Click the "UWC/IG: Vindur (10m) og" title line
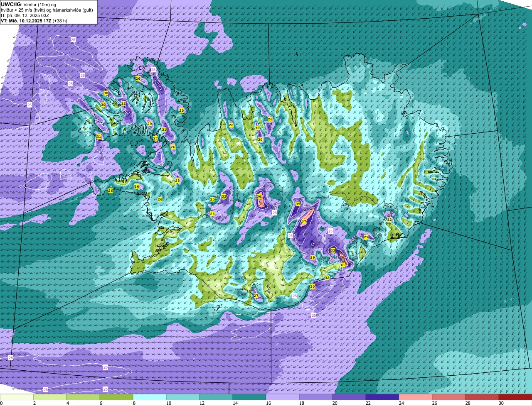 coord(29,4)
